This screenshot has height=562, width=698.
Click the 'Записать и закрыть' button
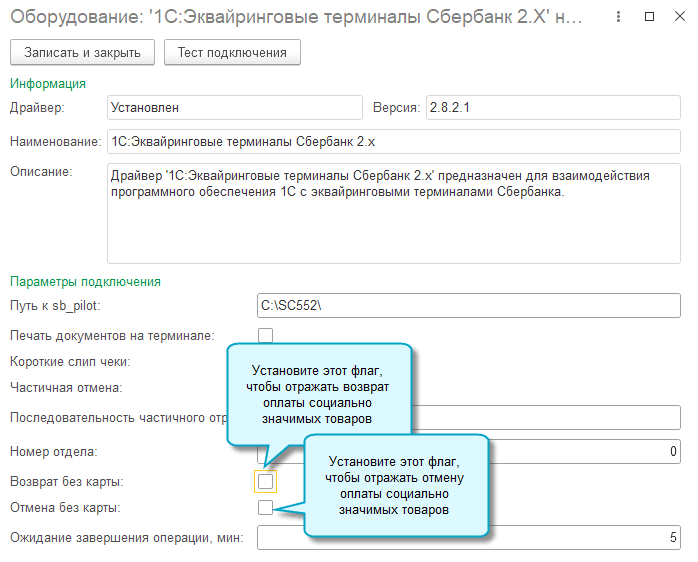(x=82, y=53)
